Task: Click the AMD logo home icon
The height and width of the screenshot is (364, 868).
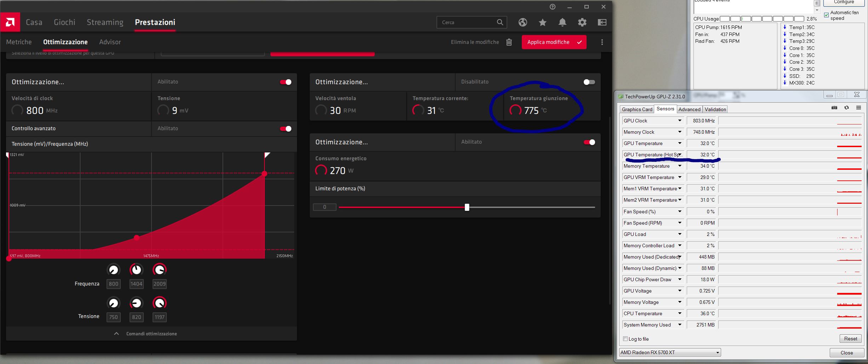Action: [10, 22]
